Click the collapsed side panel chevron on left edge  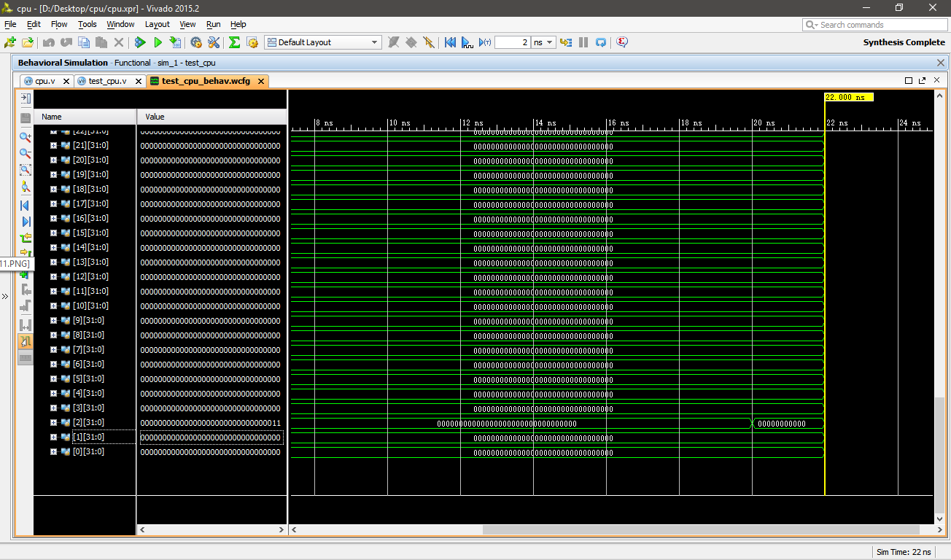pyautogui.click(x=5, y=296)
